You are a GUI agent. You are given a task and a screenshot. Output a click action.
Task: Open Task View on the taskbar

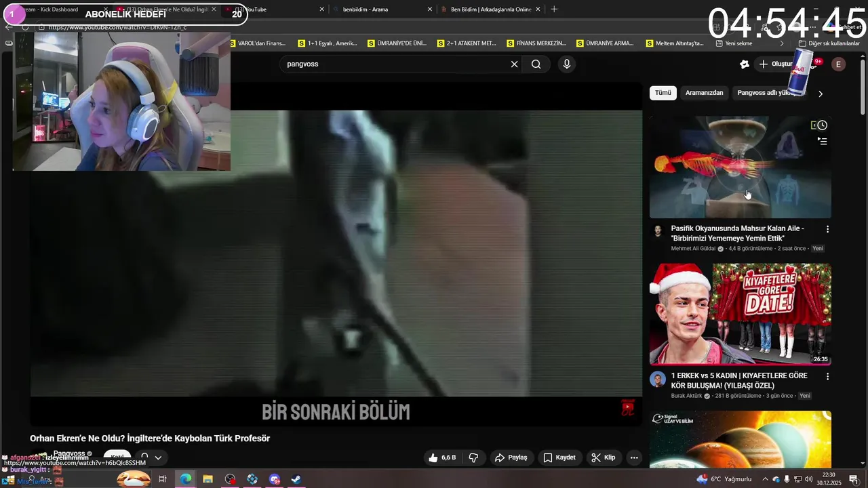163,479
